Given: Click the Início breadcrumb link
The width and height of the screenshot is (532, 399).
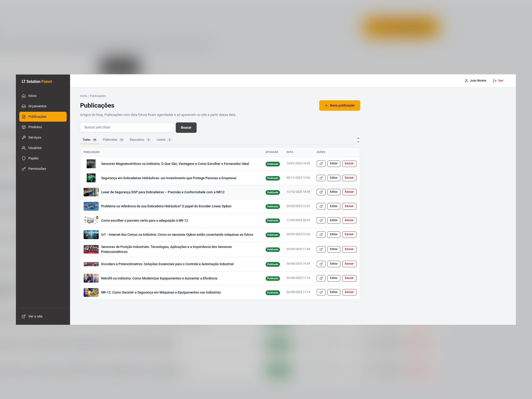Looking at the screenshot, I should click(84, 96).
